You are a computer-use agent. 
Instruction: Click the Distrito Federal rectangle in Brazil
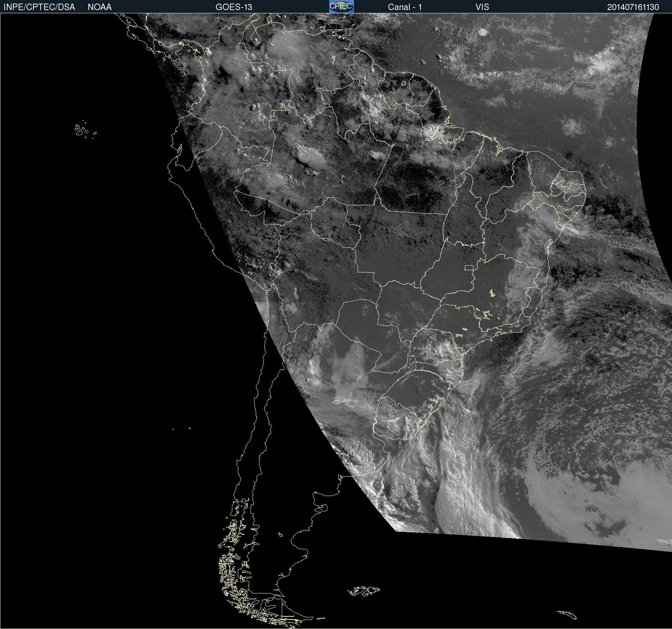[x=469, y=267]
